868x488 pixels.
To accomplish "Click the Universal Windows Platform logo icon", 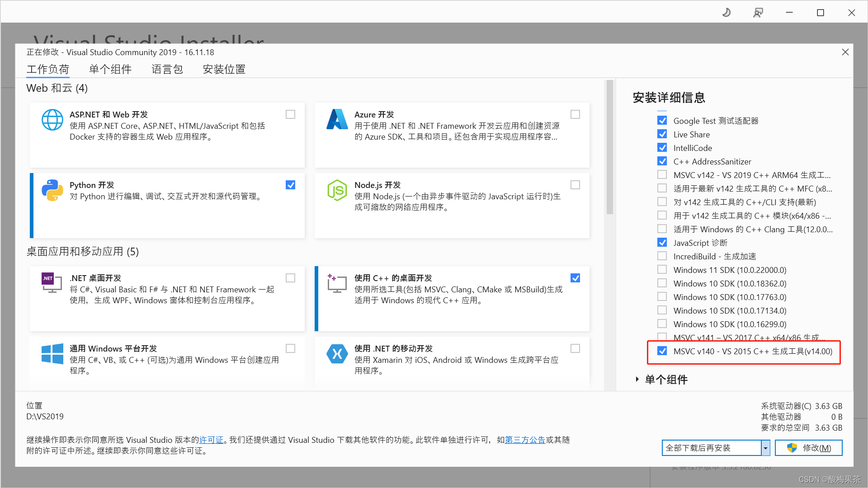I will [52, 354].
